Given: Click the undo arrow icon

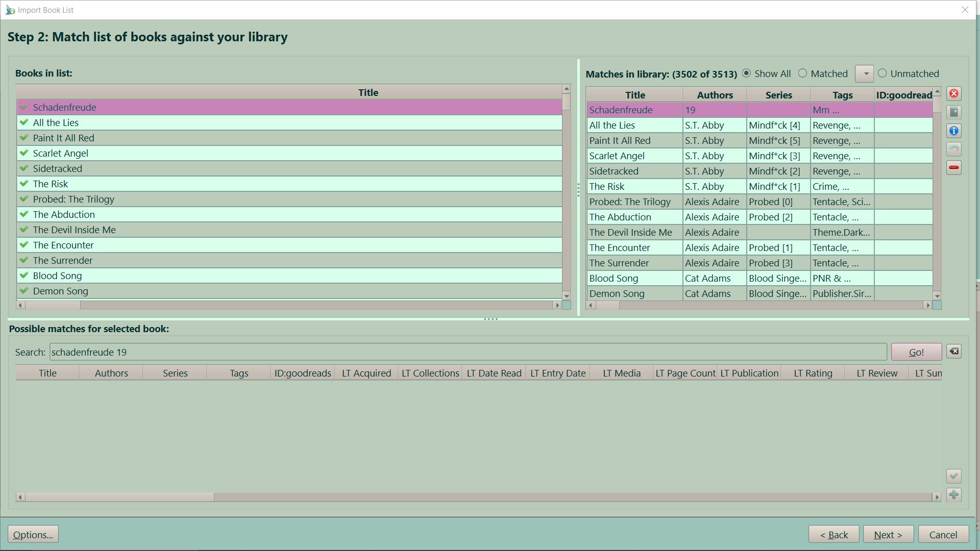Looking at the screenshot, I should pos(953,149).
